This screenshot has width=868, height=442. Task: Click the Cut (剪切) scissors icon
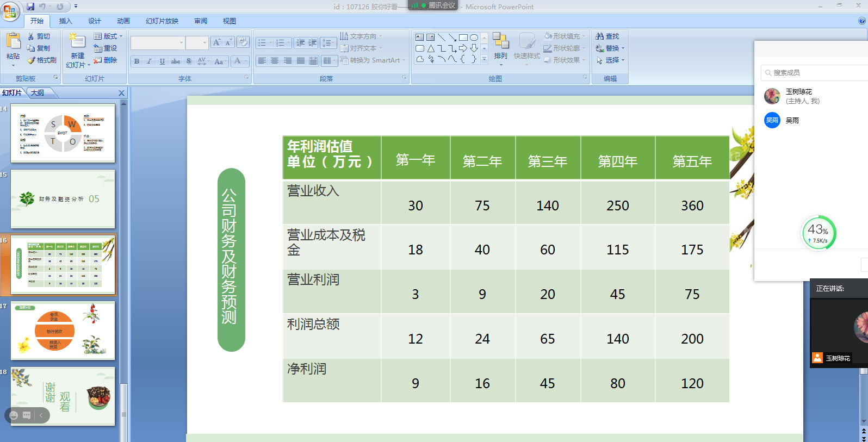(31, 36)
